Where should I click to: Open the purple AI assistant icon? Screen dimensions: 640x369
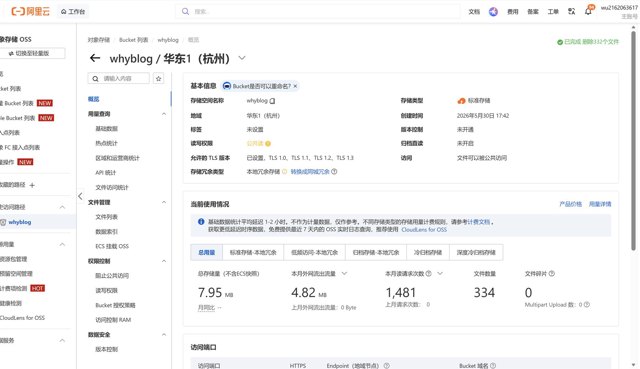click(x=493, y=12)
